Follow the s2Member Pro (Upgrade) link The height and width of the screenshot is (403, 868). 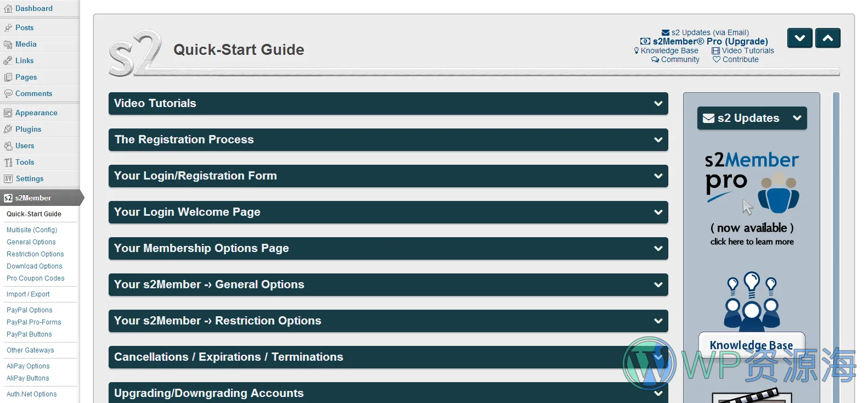tap(711, 42)
